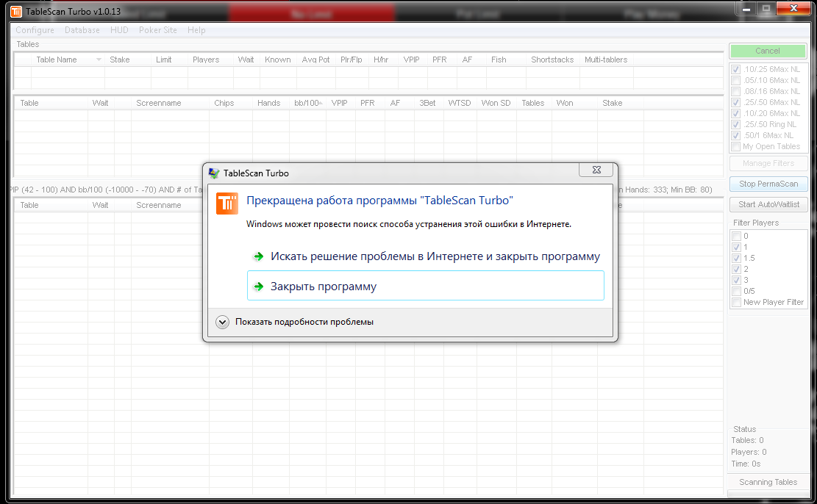
Task: Click the Multi-tablers column header
Action: tap(606, 60)
